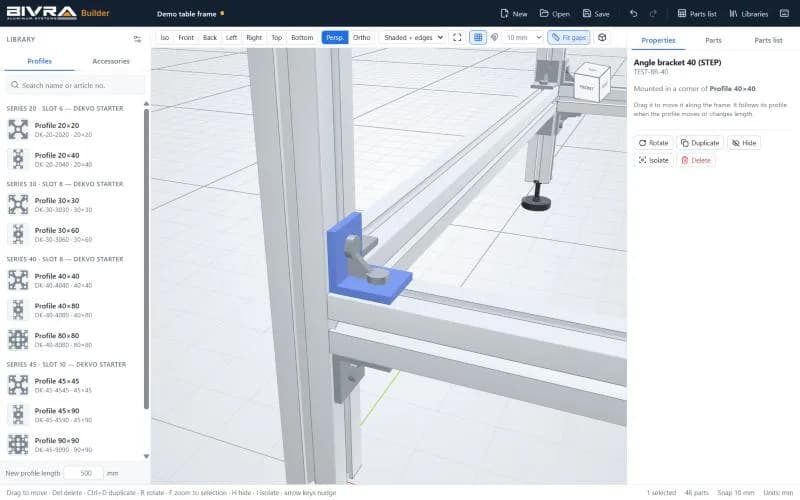Open a file via the Open button
Screen dimensions: 800x500
(555, 14)
